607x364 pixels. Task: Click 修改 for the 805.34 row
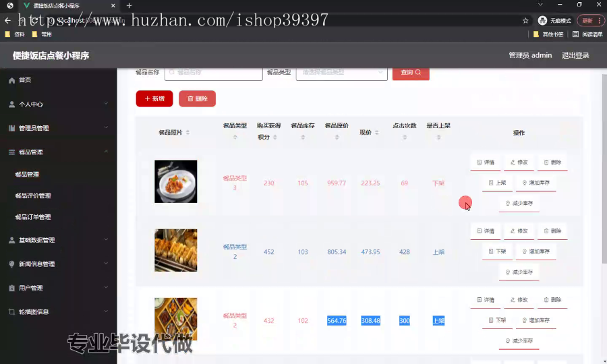519,231
